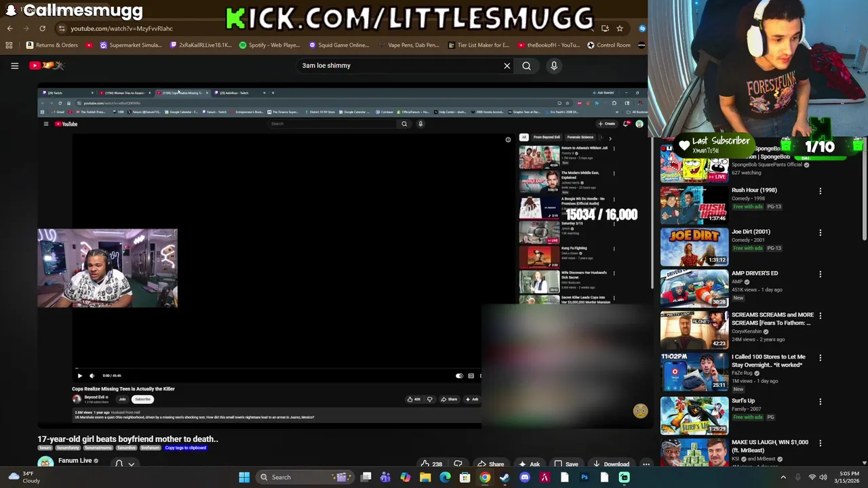This screenshot has width=868, height=488.
Task: Bookmark this page with the star
Action: [x=619, y=28]
